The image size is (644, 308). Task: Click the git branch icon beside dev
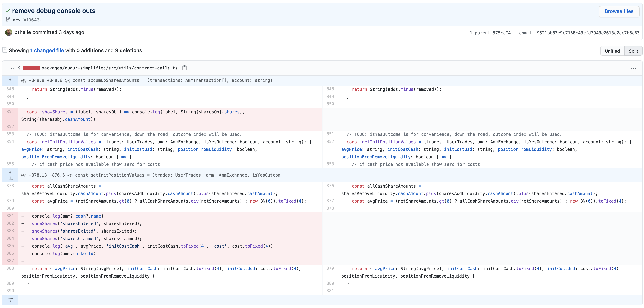coord(8,20)
